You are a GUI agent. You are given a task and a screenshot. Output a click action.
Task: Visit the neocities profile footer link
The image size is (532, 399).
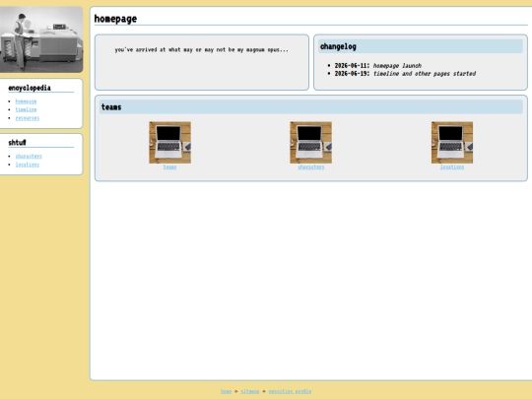(x=290, y=391)
